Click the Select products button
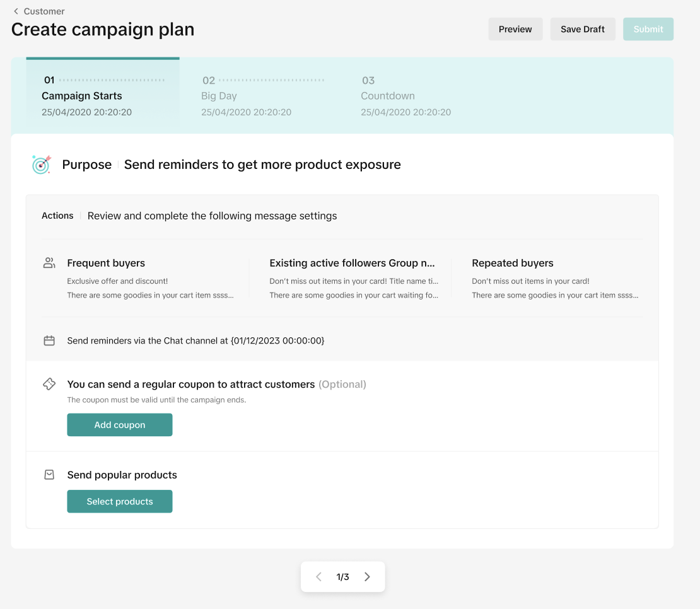Viewport: 700px width, 609px height. click(x=120, y=502)
